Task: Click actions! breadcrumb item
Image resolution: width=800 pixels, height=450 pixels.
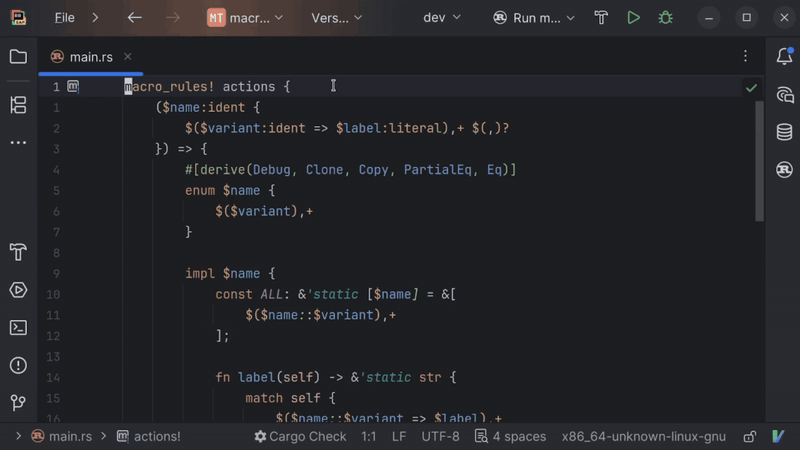Action: (148, 436)
